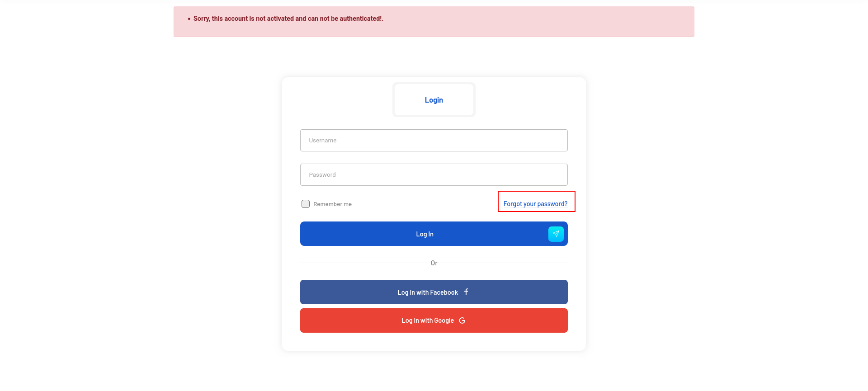Focus the Password input field
The width and height of the screenshot is (868, 391).
click(x=434, y=174)
